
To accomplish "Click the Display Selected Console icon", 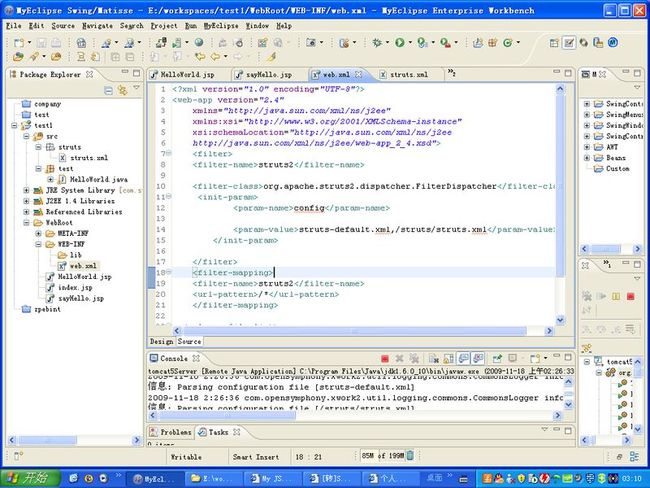I will click(x=513, y=359).
